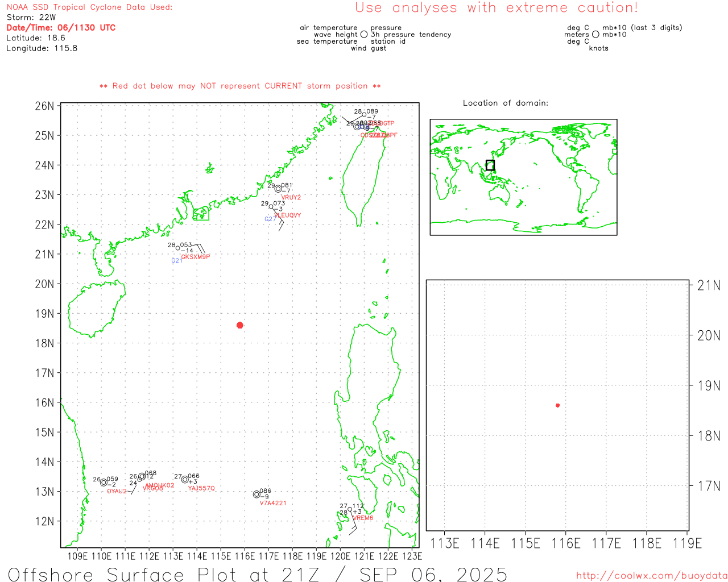Click the 'Longitude: 115.8' text
This screenshot has height=582, width=728.
(x=42, y=48)
